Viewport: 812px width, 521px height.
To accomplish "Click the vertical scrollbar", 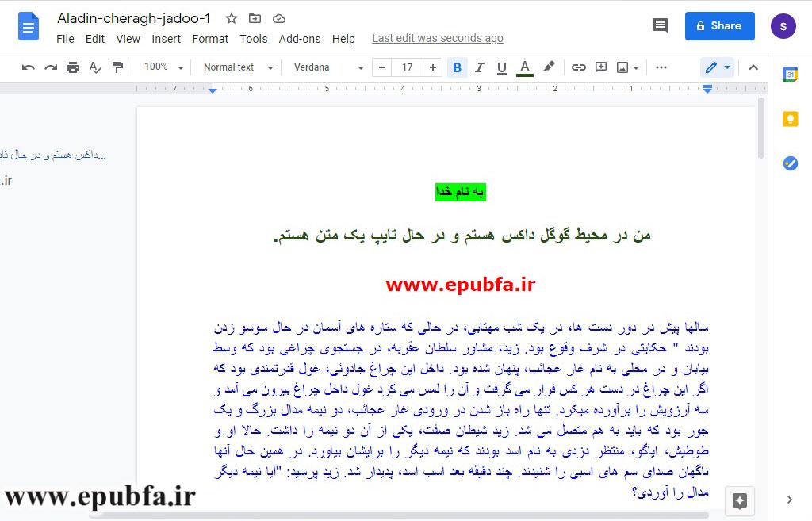I will 760,128.
